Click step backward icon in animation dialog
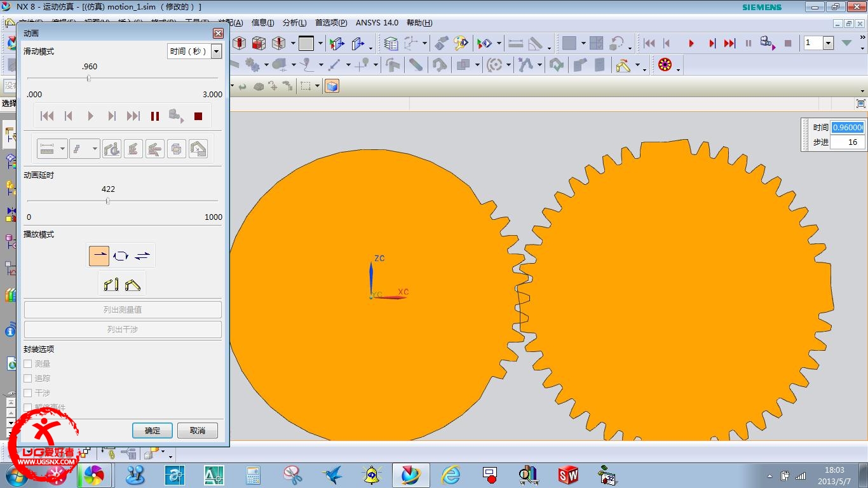 (69, 116)
